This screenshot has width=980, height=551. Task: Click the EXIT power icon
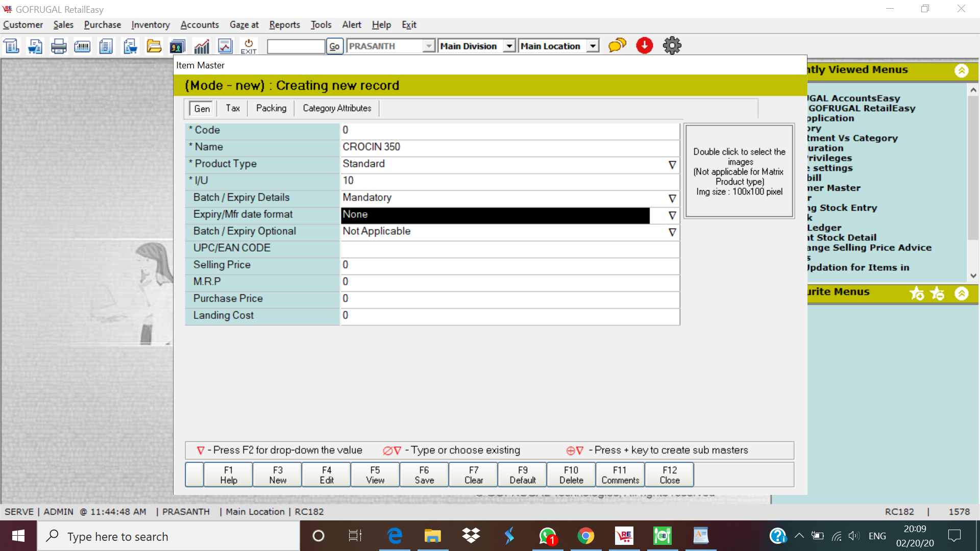point(249,46)
